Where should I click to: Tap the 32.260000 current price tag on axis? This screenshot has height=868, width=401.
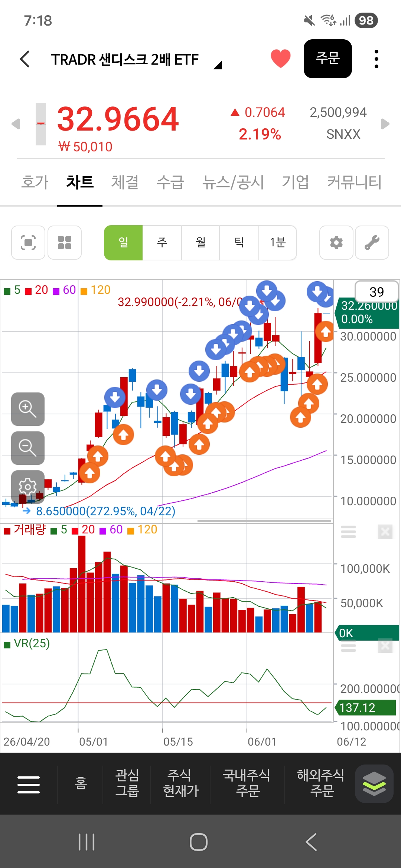368,312
